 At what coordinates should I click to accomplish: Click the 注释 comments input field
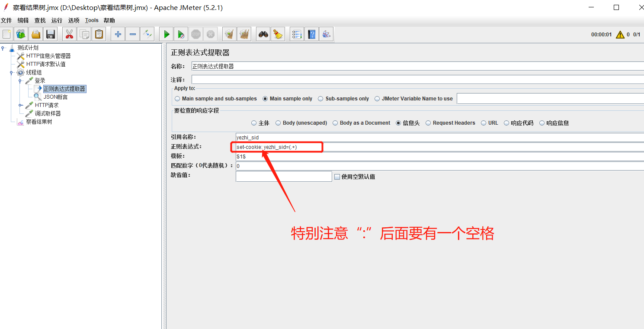[417, 80]
